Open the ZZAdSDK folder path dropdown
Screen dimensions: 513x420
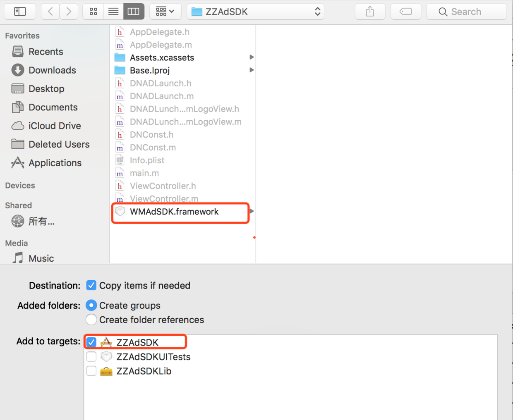pyautogui.click(x=255, y=12)
